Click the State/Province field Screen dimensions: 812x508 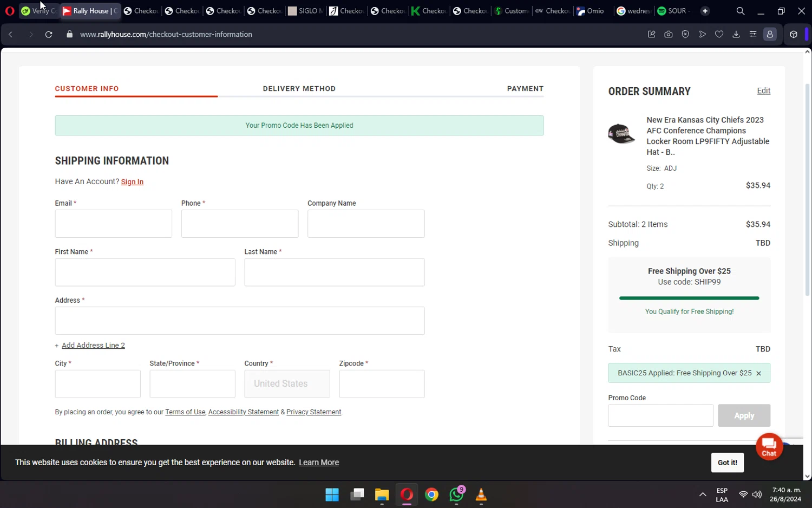pyautogui.click(x=193, y=384)
